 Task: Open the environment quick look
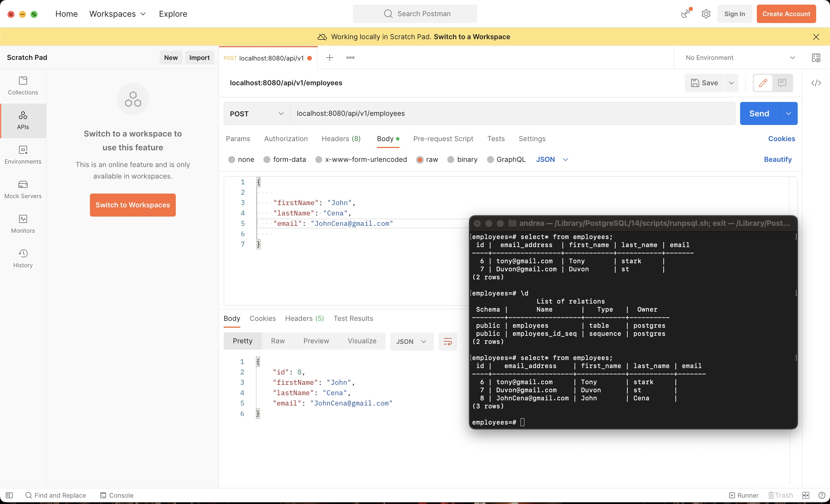[816, 57]
